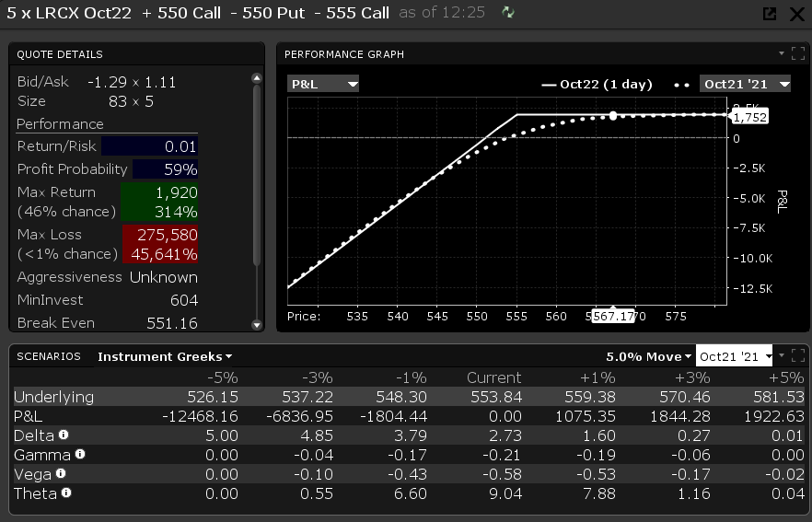Click the P&L value 1075.35
The image size is (812, 522).
point(586,416)
